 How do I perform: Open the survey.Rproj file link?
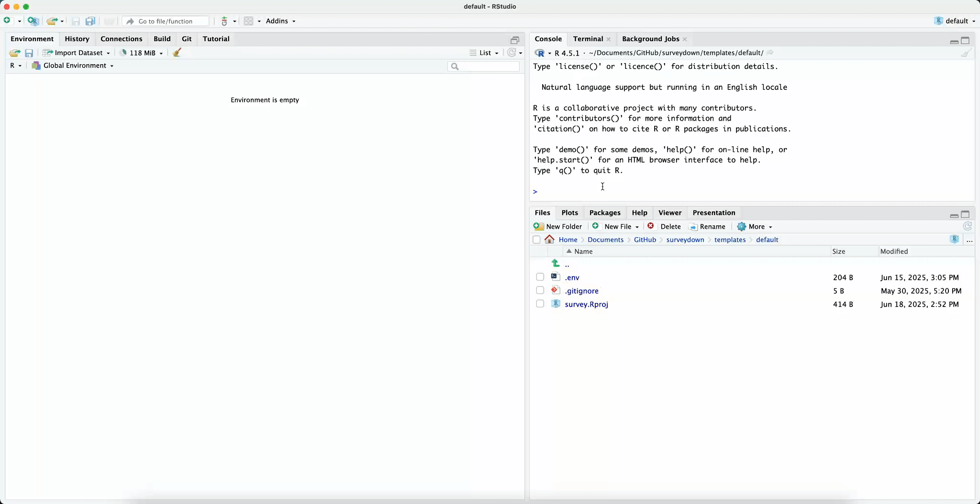tap(586, 304)
